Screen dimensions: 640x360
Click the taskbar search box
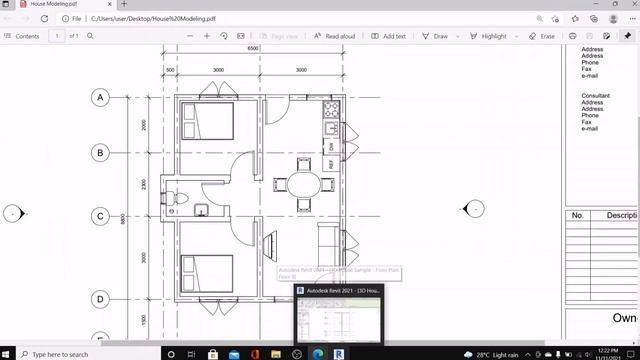(x=89, y=354)
